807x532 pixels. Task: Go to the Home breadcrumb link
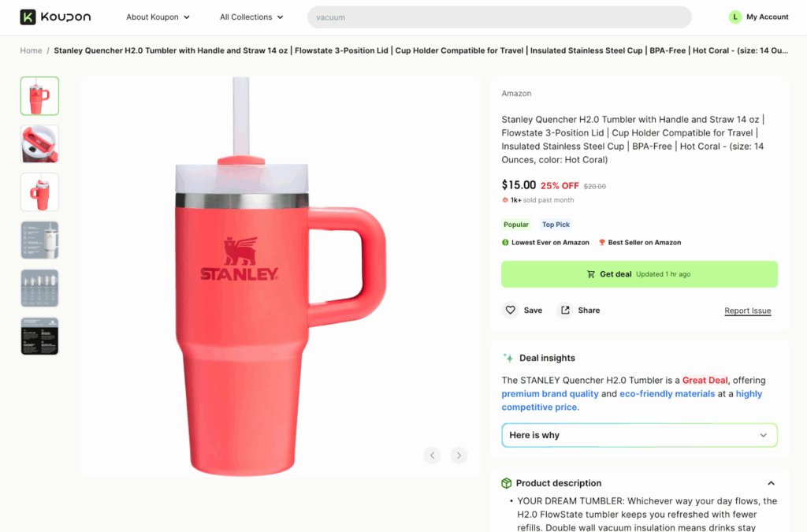[32, 50]
